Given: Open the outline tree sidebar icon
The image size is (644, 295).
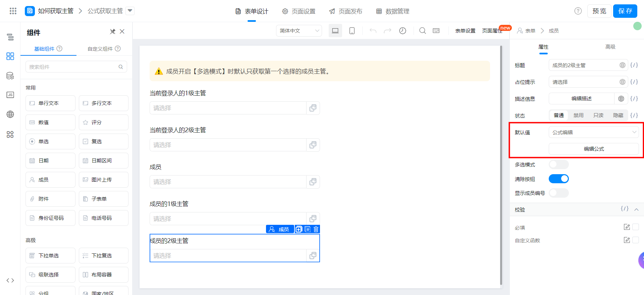Looking at the screenshot, I should (x=10, y=37).
